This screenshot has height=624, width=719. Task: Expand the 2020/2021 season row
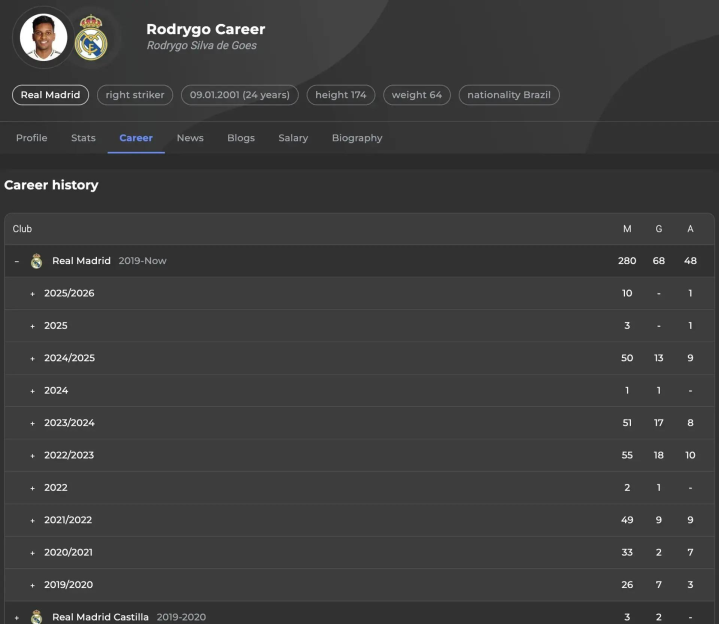pos(33,553)
